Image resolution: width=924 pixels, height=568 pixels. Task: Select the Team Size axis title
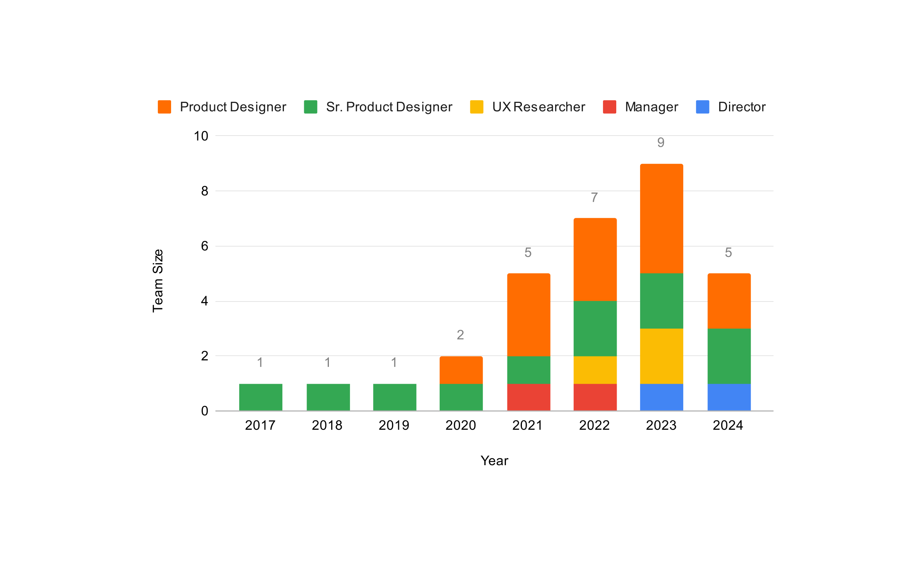[158, 280]
